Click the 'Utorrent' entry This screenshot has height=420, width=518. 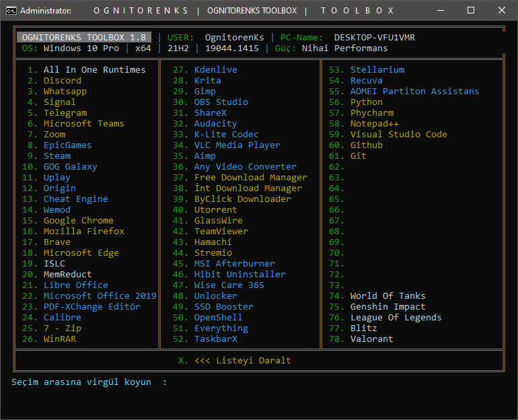(x=216, y=210)
